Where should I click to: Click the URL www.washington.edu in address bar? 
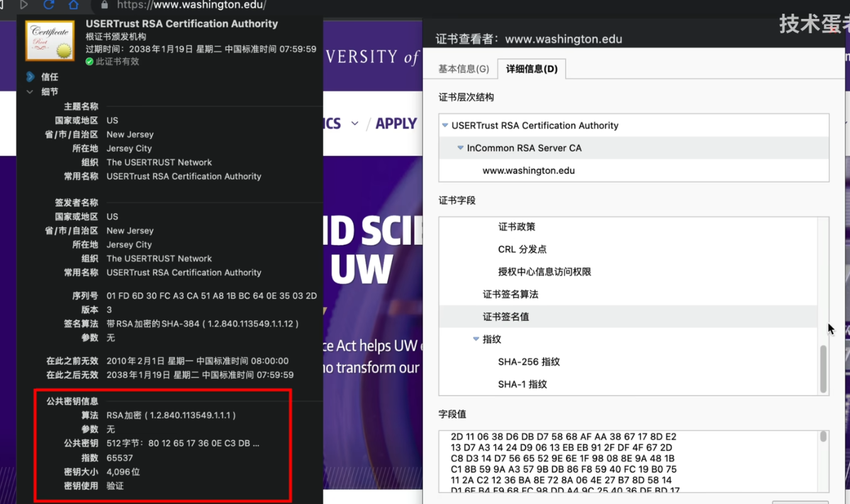191,5
